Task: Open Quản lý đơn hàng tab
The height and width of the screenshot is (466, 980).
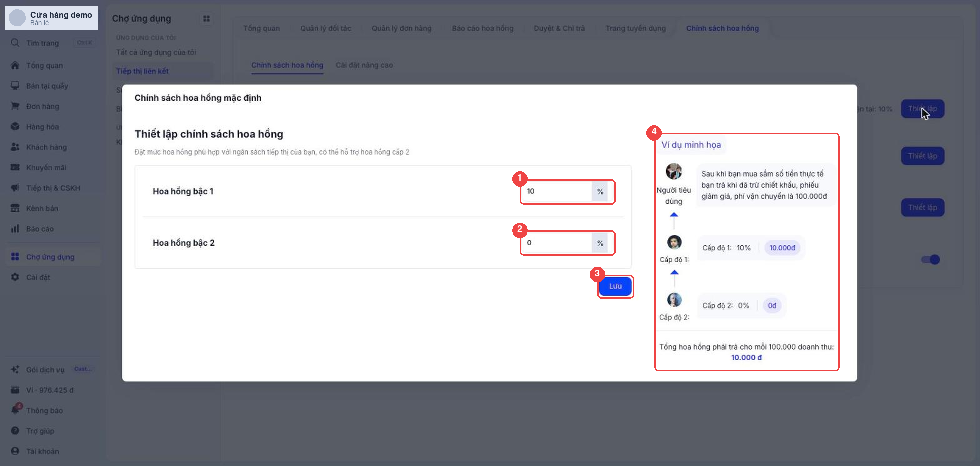Action: pyautogui.click(x=401, y=28)
